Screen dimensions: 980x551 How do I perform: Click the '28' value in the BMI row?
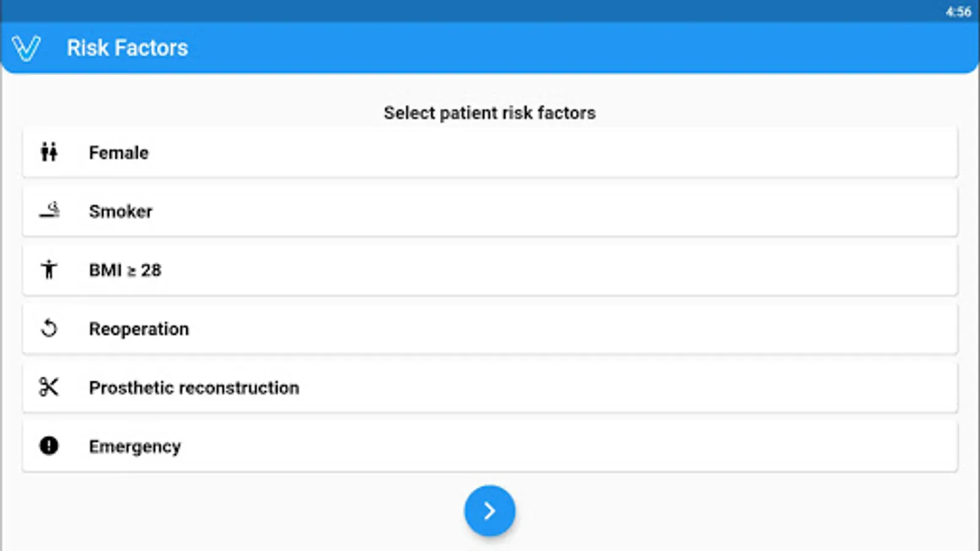pos(151,270)
